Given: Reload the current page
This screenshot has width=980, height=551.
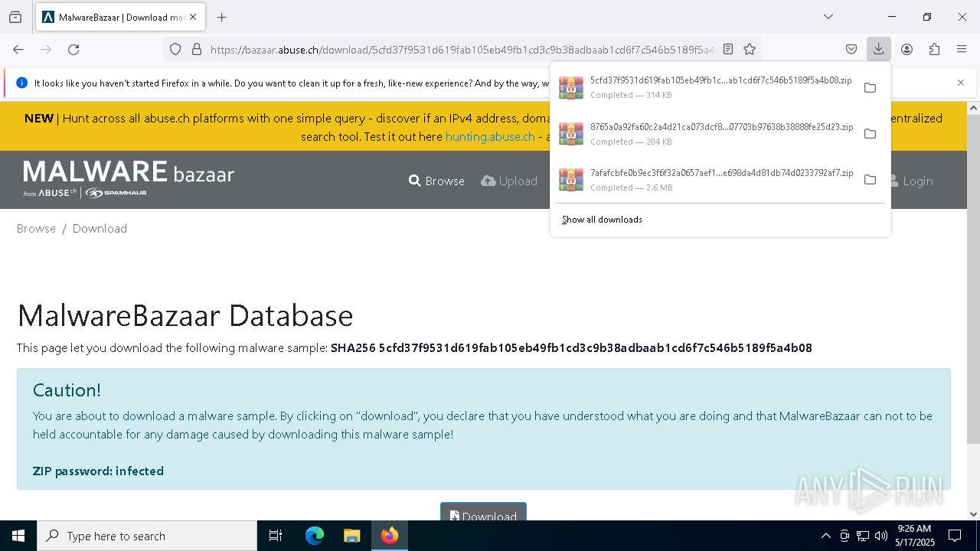Looking at the screenshot, I should (73, 49).
